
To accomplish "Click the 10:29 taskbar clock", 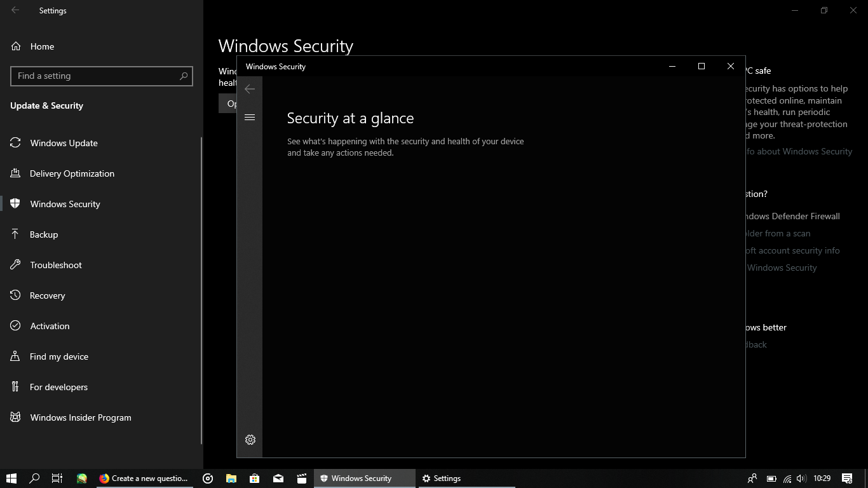I will point(822,478).
